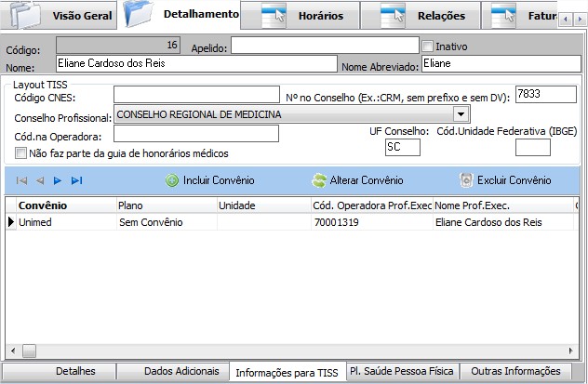
Task: Go to last convênio record arrow
Action: pos(76,180)
